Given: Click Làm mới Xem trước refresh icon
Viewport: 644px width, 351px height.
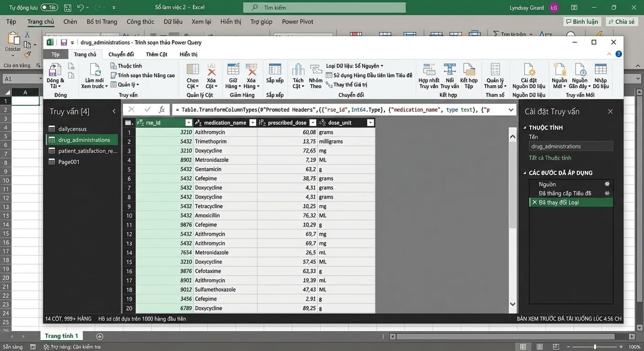Looking at the screenshot, I should (95, 69).
